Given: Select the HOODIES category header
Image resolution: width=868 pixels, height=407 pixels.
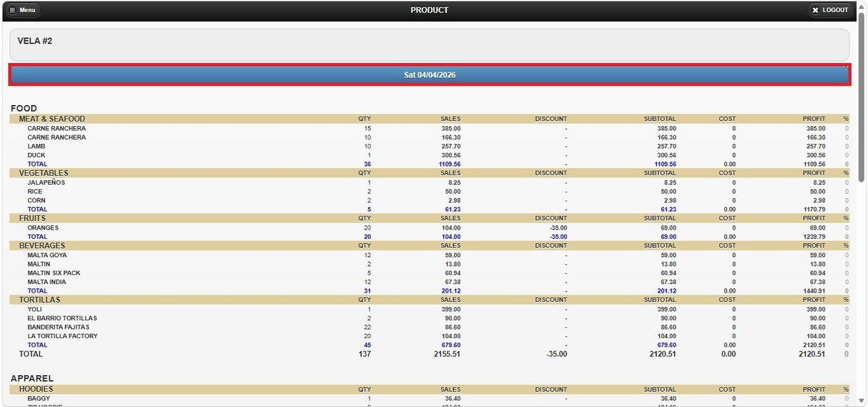Looking at the screenshot, I should pos(430,390).
